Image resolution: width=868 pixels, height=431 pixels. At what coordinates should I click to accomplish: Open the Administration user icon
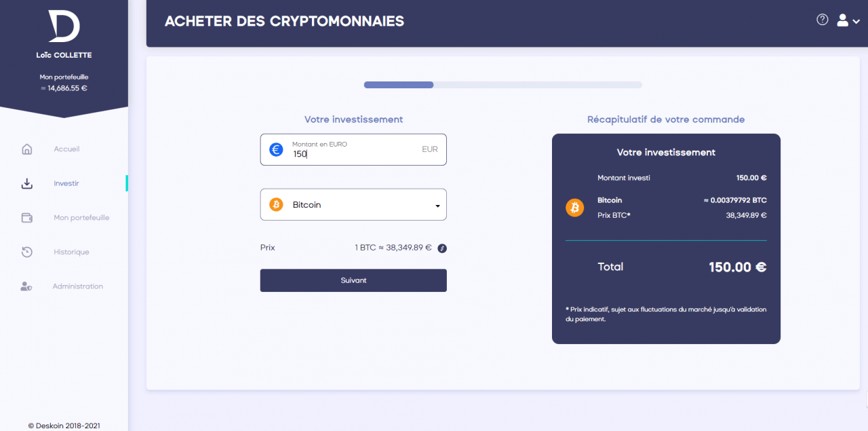click(x=26, y=286)
